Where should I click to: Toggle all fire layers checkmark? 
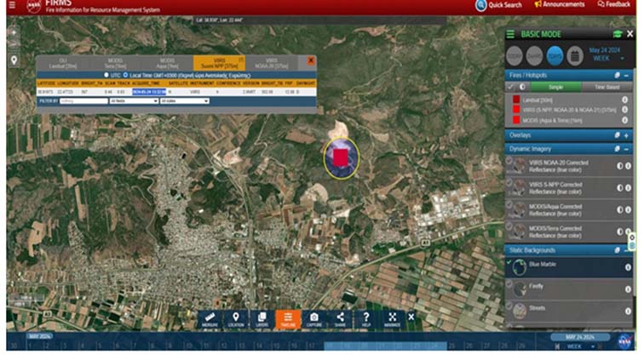510,87
